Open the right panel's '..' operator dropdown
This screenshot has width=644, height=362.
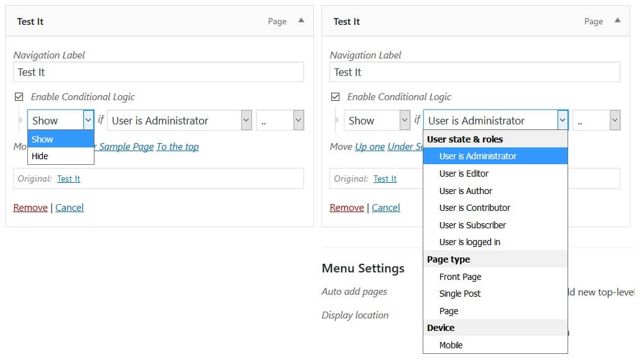[x=596, y=121]
